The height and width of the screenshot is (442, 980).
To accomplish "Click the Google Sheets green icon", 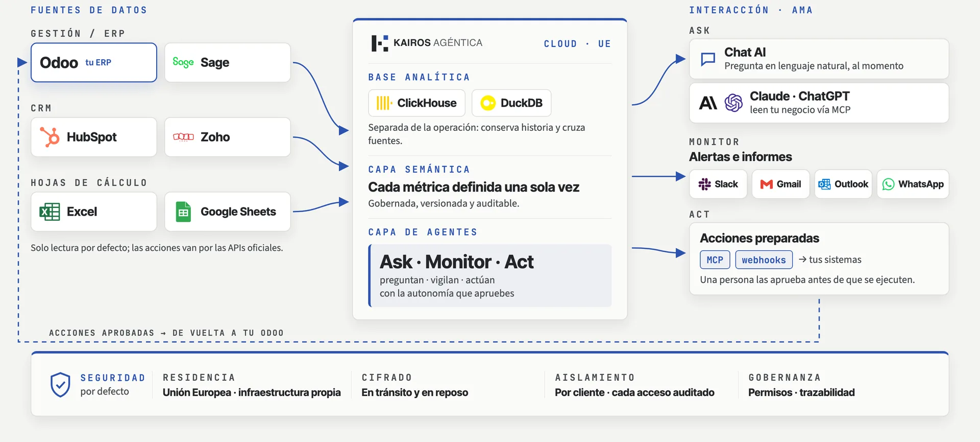I will pos(183,212).
